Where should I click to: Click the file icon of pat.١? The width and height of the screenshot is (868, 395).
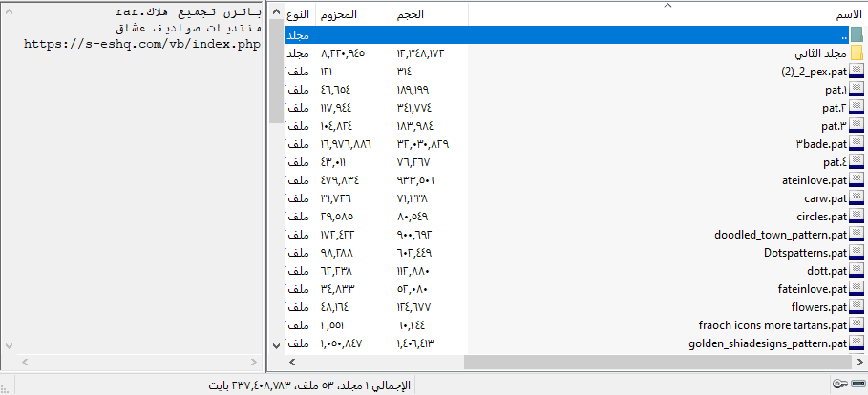(857, 89)
